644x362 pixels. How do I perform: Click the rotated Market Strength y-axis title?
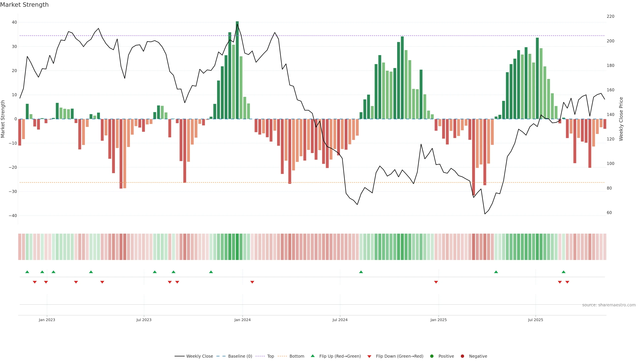pos(3,119)
